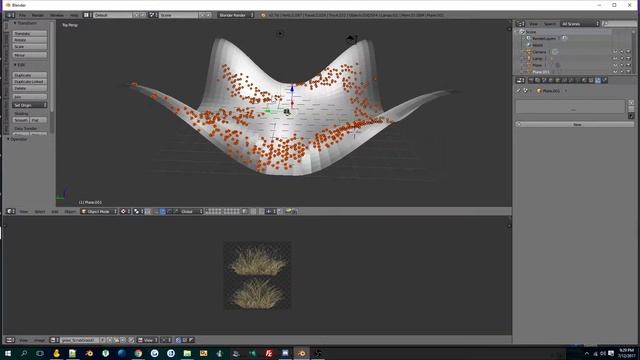Open the Window menu

[57, 15]
